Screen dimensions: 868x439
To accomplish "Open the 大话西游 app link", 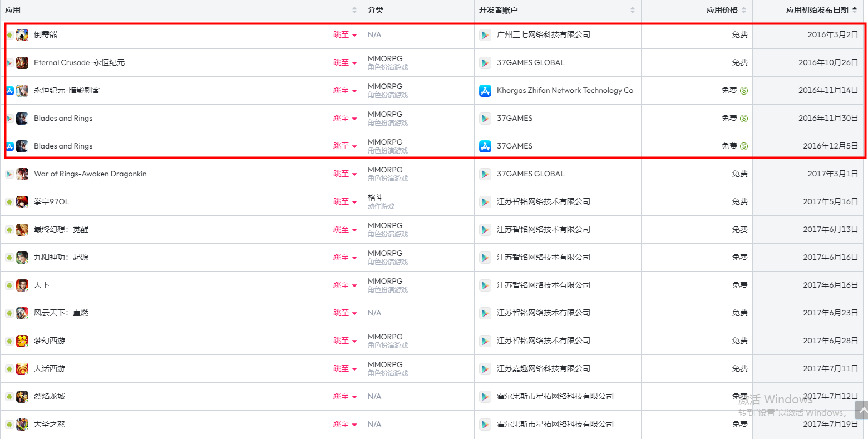I will point(50,368).
